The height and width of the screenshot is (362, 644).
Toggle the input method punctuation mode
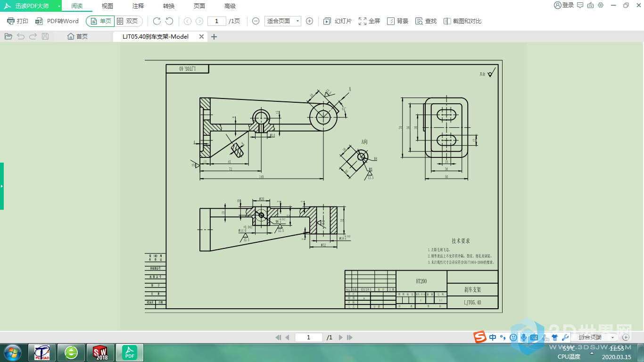click(503, 337)
